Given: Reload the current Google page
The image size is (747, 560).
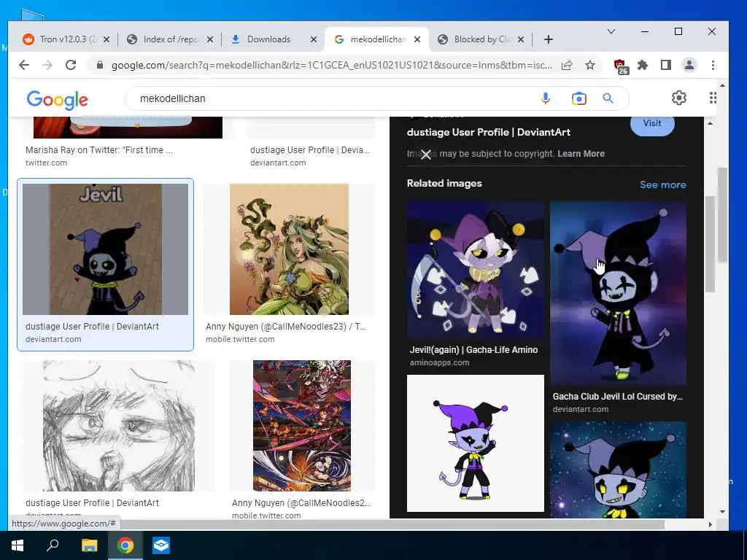Looking at the screenshot, I should (x=71, y=65).
